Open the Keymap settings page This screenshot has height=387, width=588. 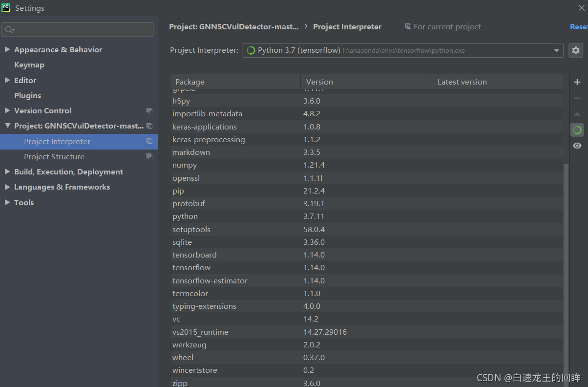click(x=29, y=65)
